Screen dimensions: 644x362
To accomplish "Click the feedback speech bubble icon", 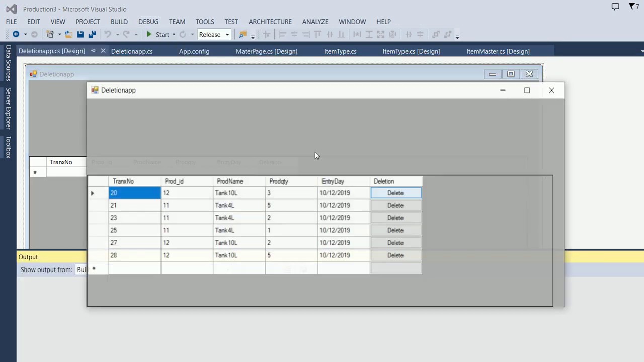I will 615,7.
